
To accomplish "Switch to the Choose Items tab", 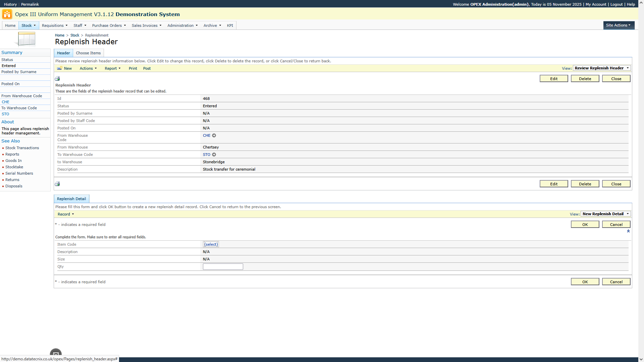I will tap(88, 53).
